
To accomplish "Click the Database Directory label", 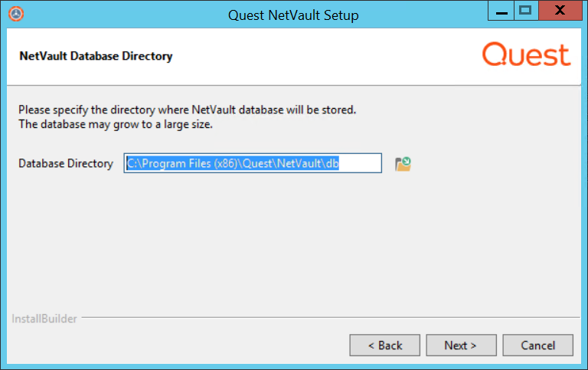I will coord(66,164).
